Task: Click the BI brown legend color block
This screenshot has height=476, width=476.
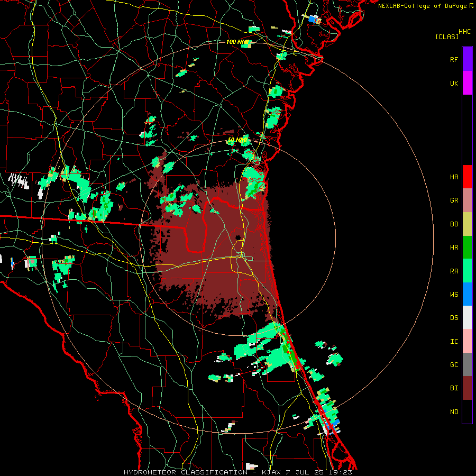Action: click(467, 388)
